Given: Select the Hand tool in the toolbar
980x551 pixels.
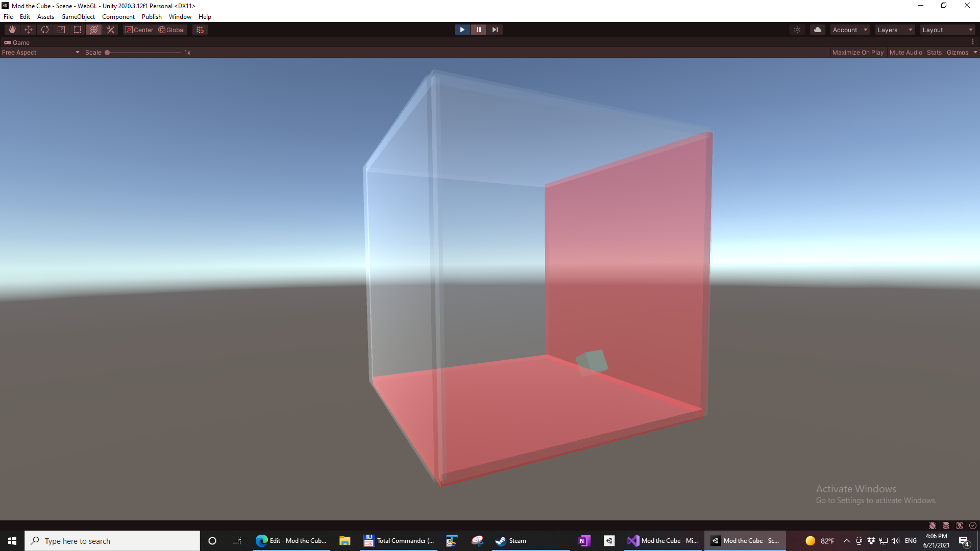Looking at the screenshot, I should (12, 30).
